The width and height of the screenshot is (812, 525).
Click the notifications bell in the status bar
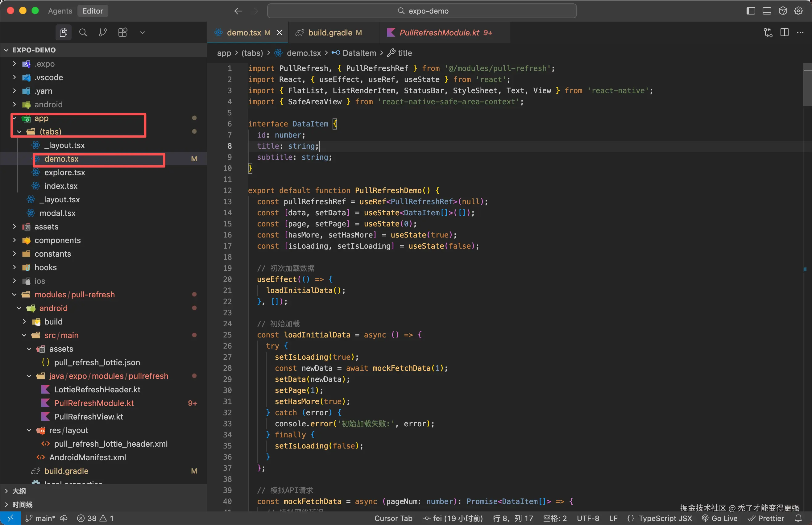click(x=798, y=518)
